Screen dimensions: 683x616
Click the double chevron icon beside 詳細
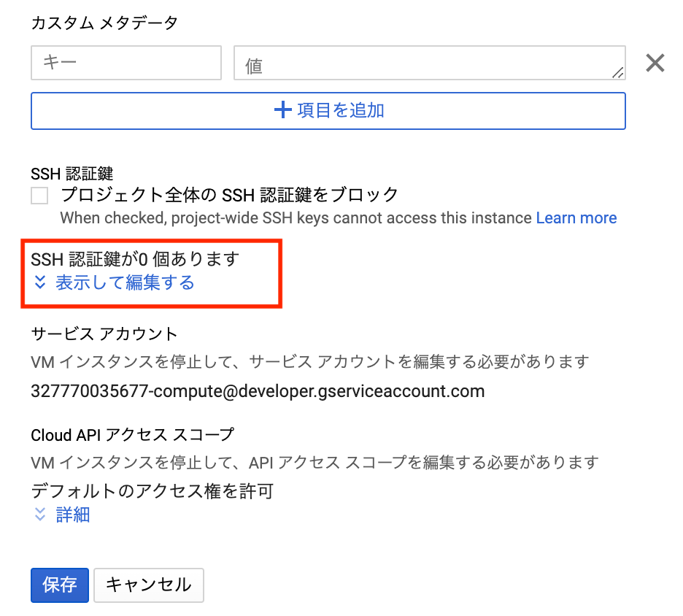pyautogui.click(x=40, y=515)
